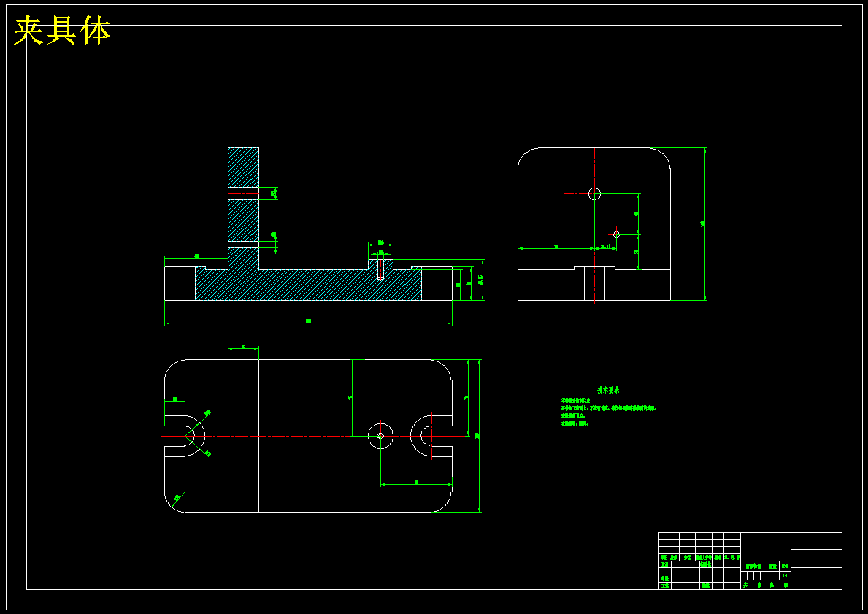
Task: Click the right U-shaped slot in the plan view
Action: click(x=431, y=437)
